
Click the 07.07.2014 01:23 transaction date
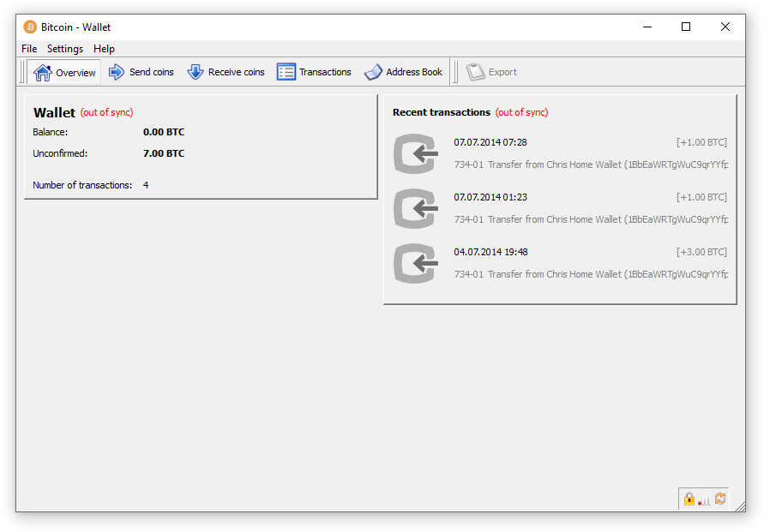coord(490,197)
